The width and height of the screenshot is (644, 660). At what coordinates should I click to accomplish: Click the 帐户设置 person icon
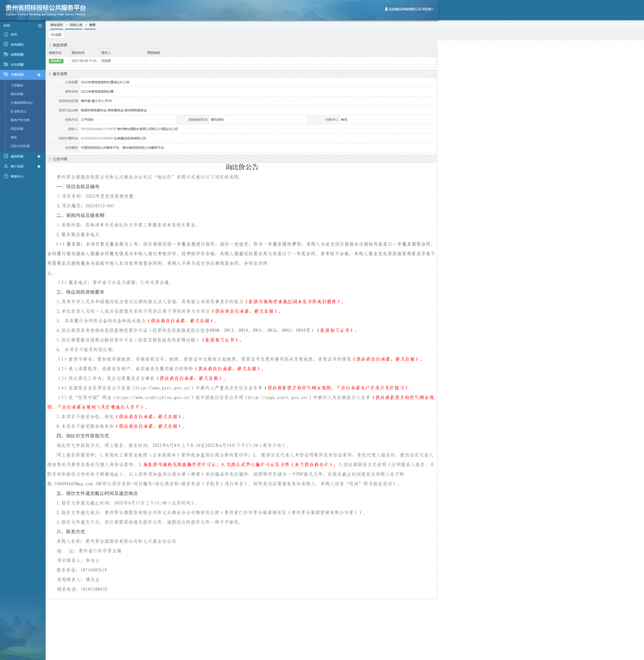tap(6, 166)
